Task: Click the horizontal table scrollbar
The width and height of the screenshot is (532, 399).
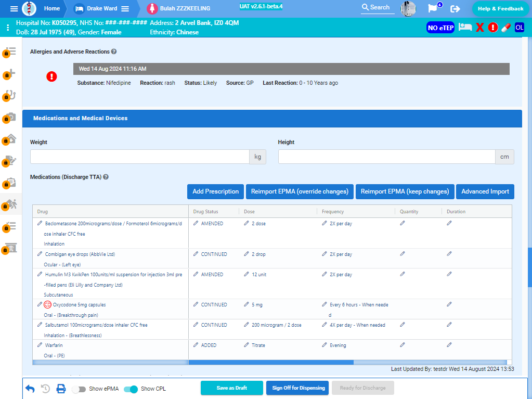Action: tap(271, 363)
